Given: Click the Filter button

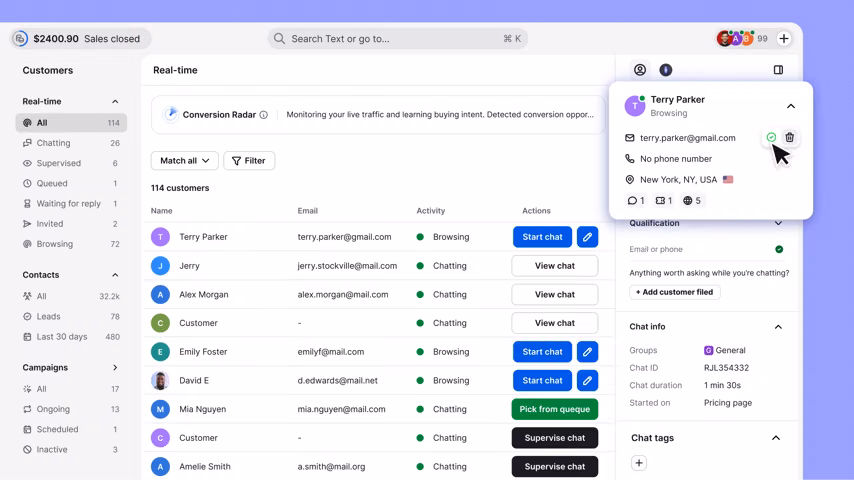Looking at the screenshot, I should tap(249, 161).
